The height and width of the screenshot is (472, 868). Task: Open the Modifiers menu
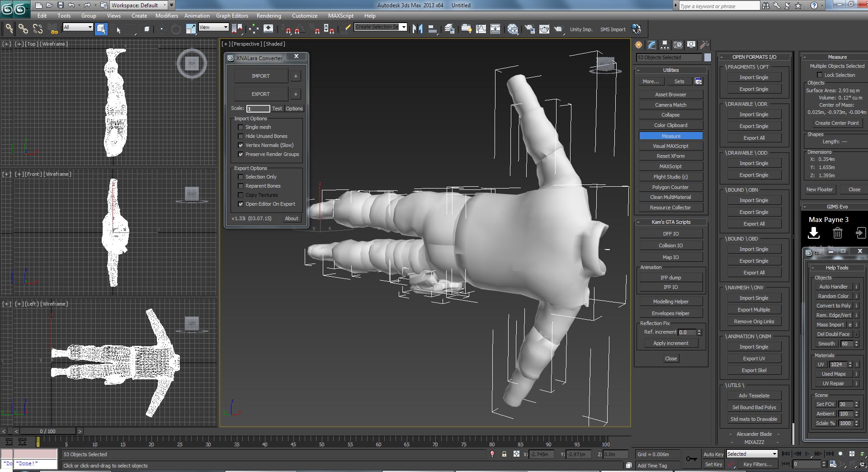point(166,16)
